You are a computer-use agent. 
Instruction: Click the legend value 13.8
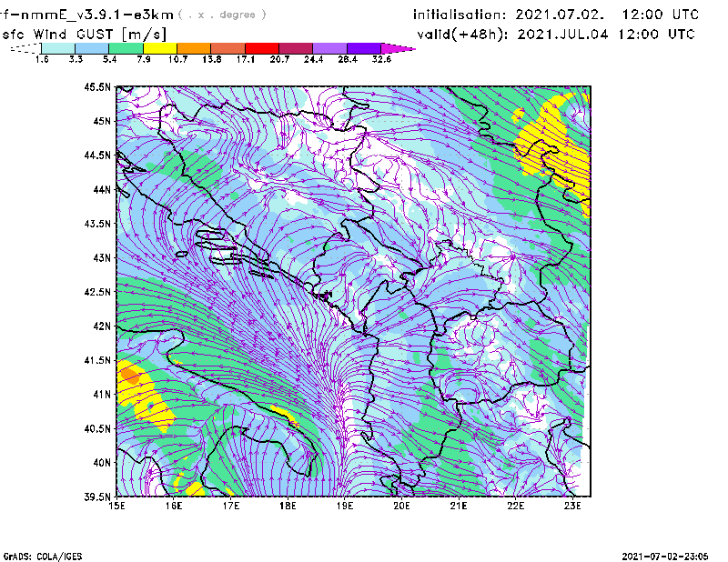pos(212,59)
